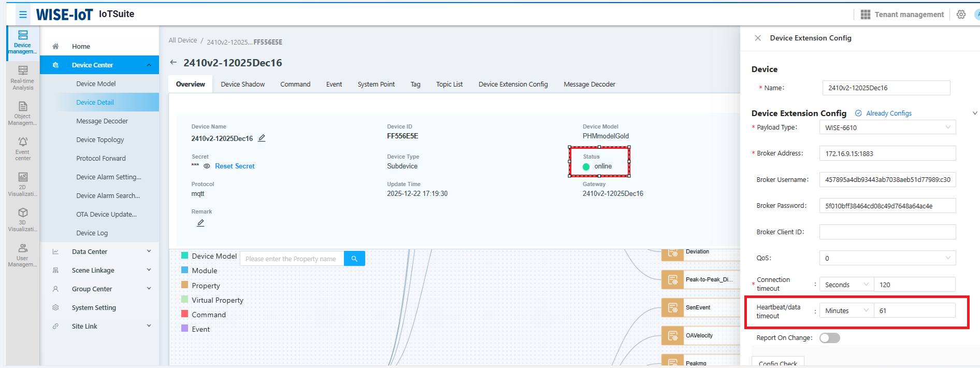
Task: Collapse Device Extension Config section chevron
Action: [x=974, y=113]
